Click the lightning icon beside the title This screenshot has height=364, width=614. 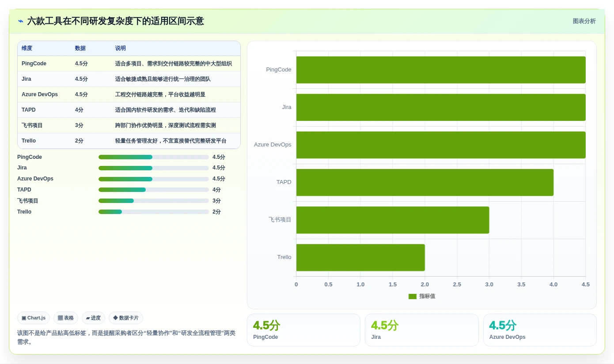click(20, 21)
